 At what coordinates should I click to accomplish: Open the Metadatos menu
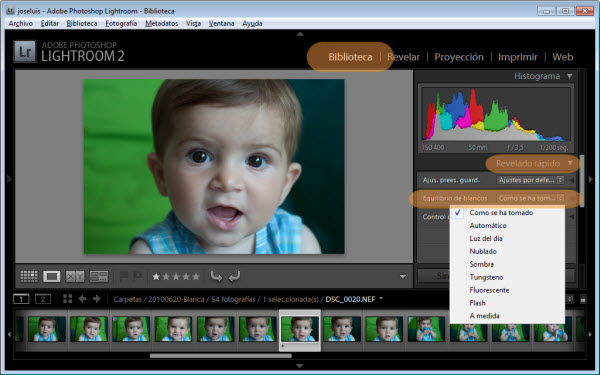click(161, 23)
